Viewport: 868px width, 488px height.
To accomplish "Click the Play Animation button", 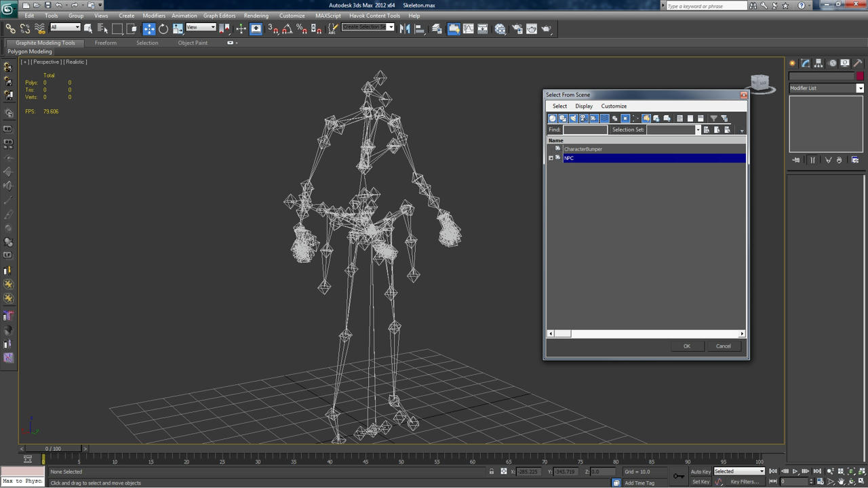I will tap(795, 472).
